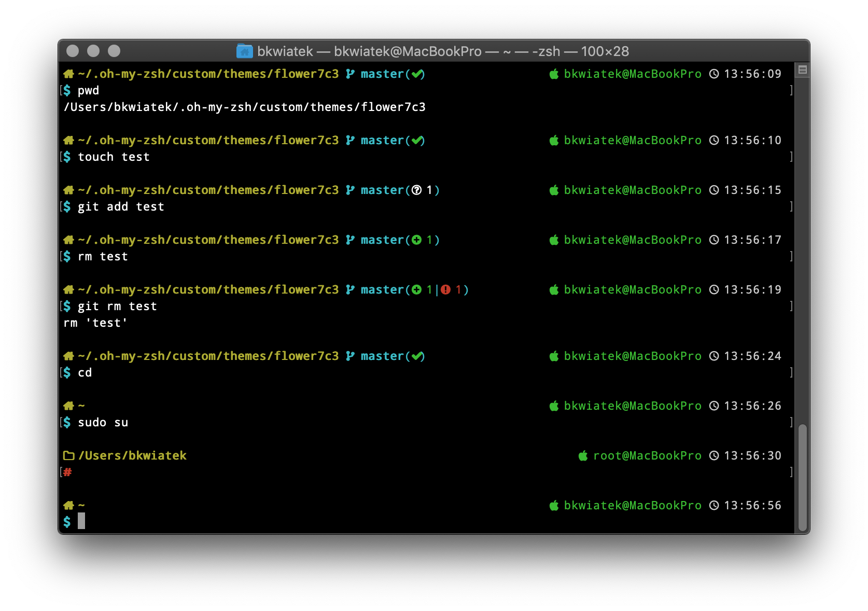Click the question mark untracked icon at 13:56:15
Screen dimensions: 868x611
pos(416,190)
